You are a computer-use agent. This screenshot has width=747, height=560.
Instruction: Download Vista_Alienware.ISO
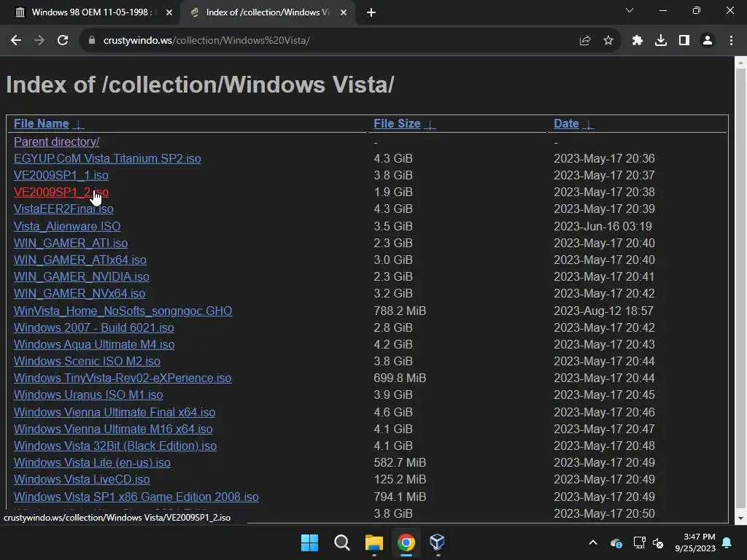click(67, 226)
